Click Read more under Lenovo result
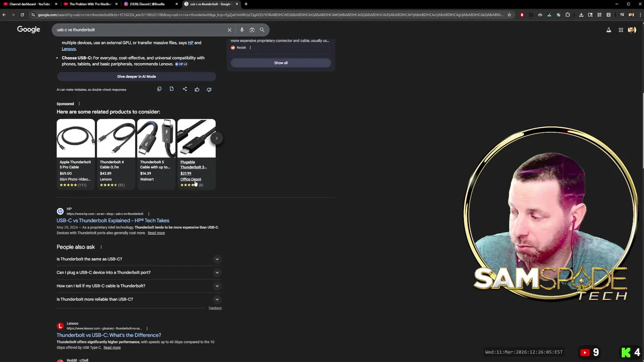 (x=112, y=347)
